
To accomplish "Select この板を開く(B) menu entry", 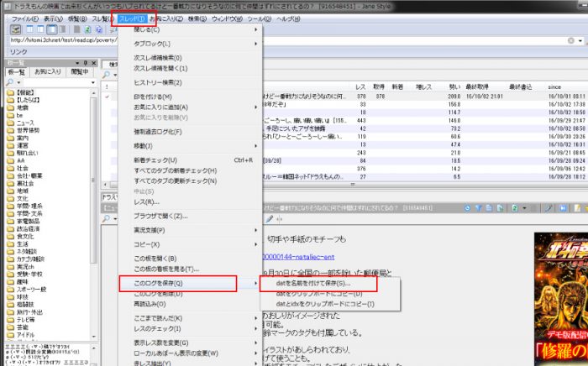I will pyautogui.click(x=190, y=259).
